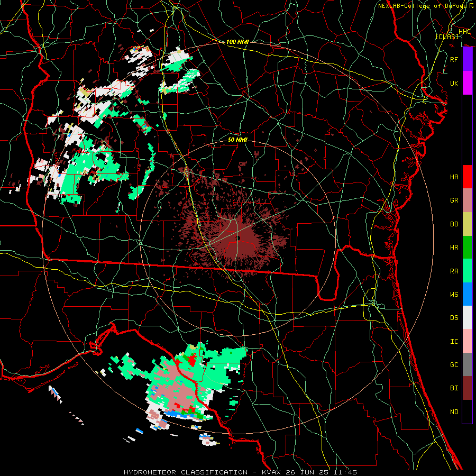The height and width of the screenshot is (476, 476).
Task: Click the DS white legend swatch
Action: (x=467, y=317)
